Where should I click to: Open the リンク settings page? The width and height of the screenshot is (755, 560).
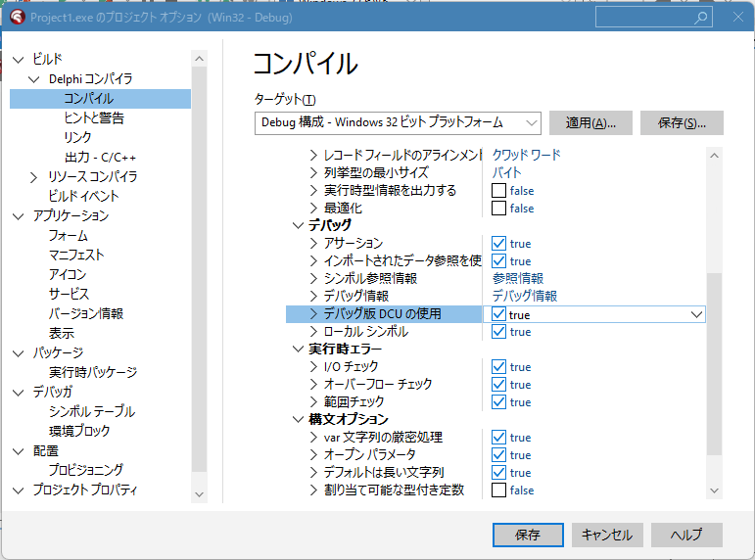[77, 138]
